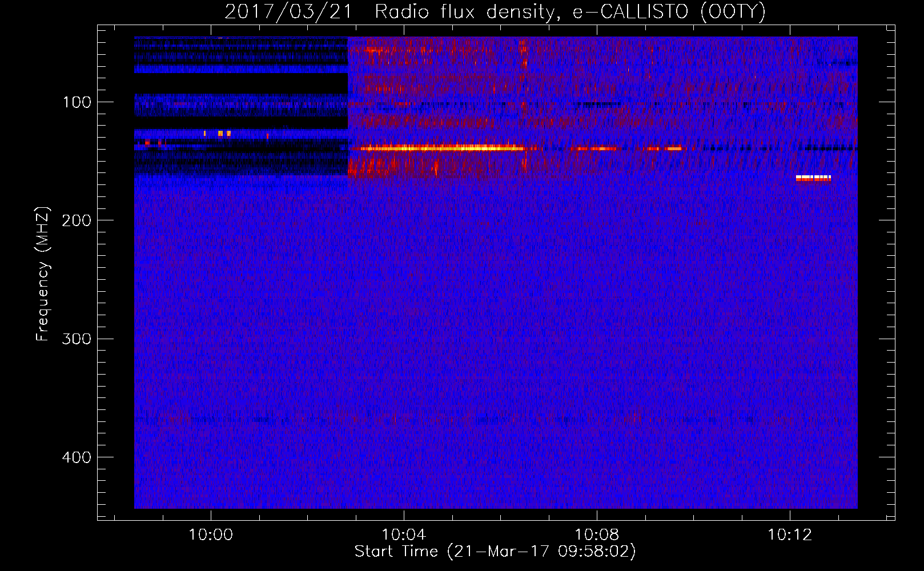Click the 10:12 time tick label
The image size is (924, 571).
(790, 535)
